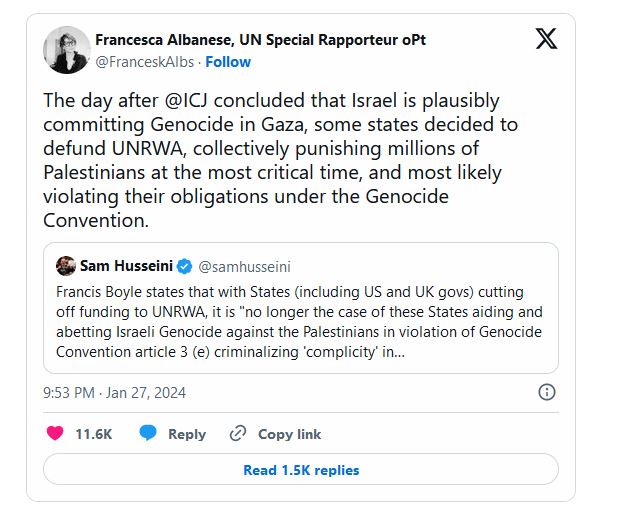The image size is (624, 523).
Task: Click the 11.6K likes count
Action: 94,434
